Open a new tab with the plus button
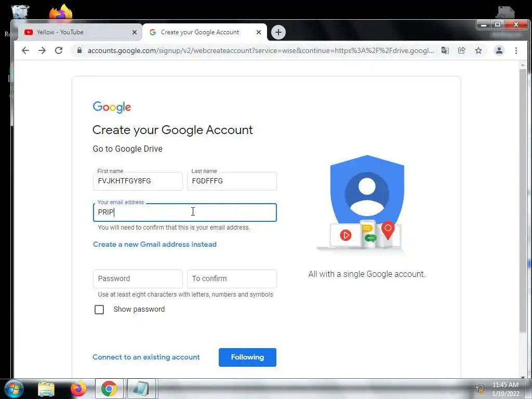Screen dimensions: 532x399 click(278, 32)
